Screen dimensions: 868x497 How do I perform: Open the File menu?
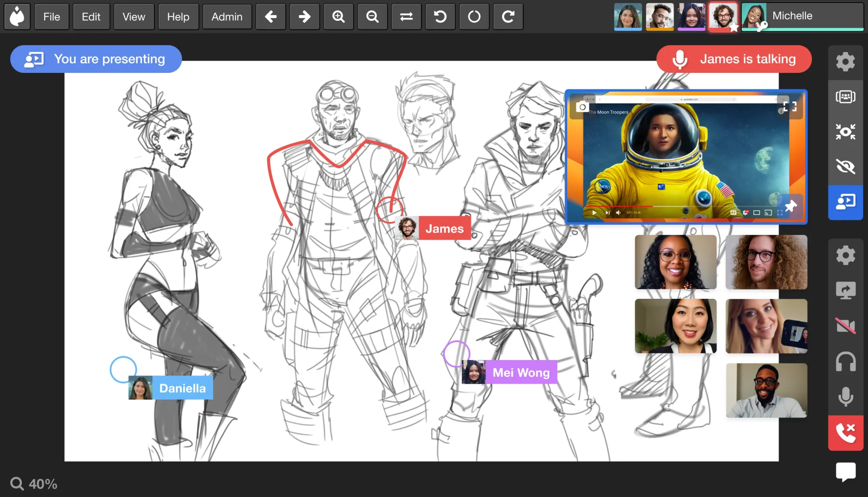pos(52,17)
